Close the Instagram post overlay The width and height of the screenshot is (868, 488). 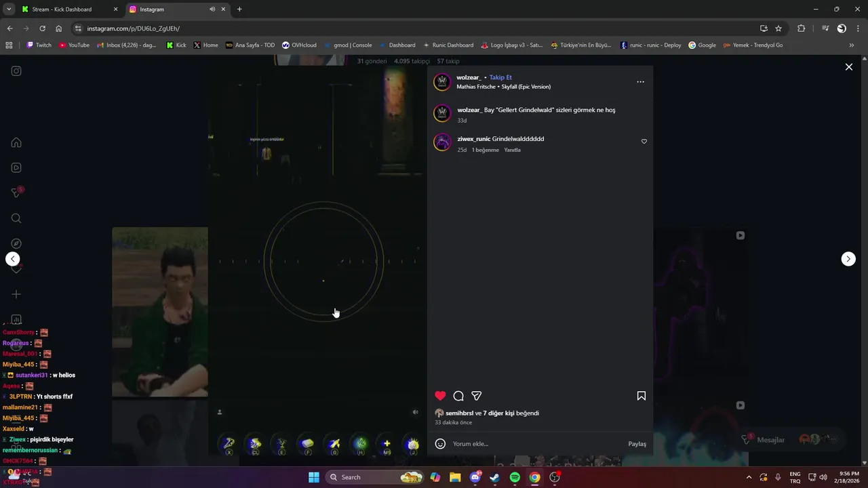[x=848, y=67]
